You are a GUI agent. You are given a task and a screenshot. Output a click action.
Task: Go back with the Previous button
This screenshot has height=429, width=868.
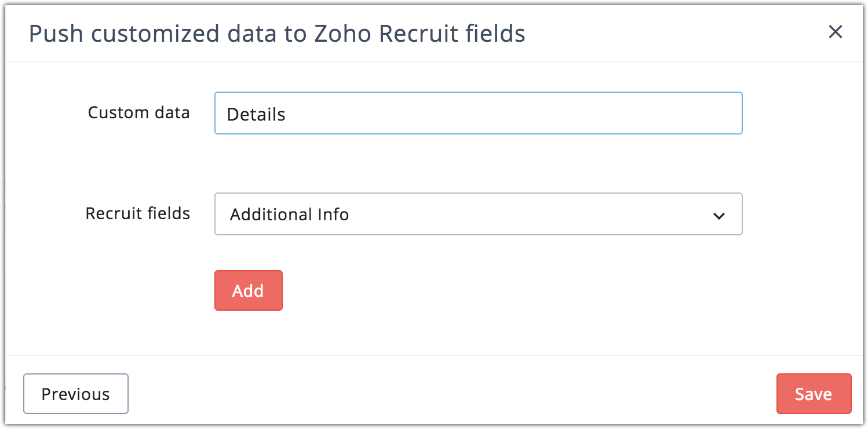point(75,394)
